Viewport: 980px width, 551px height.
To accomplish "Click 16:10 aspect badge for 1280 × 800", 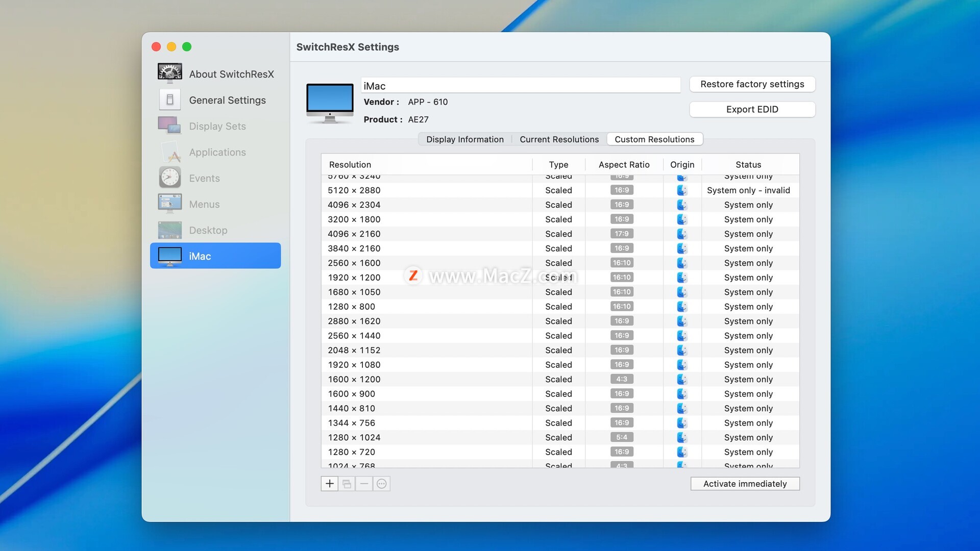I will pyautogui.click(x=622, y=307).
